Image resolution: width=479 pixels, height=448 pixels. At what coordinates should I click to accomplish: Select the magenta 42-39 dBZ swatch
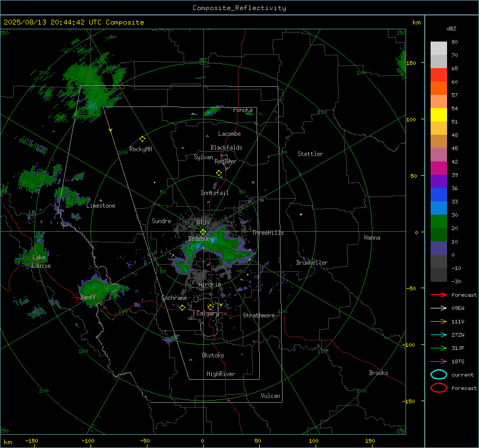(x=439, y=168)
